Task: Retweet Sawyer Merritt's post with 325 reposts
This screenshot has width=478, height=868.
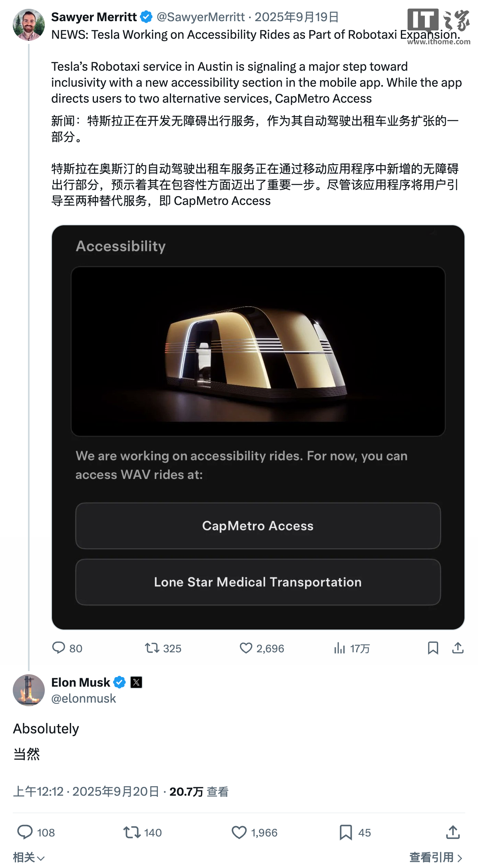Action: [152, 648]
